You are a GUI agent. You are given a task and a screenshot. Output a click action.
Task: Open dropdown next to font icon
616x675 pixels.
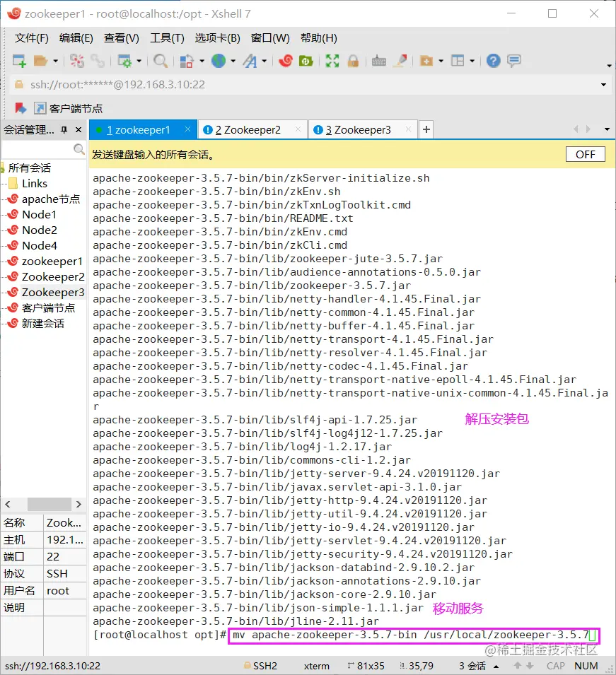[x=264, y=61]
